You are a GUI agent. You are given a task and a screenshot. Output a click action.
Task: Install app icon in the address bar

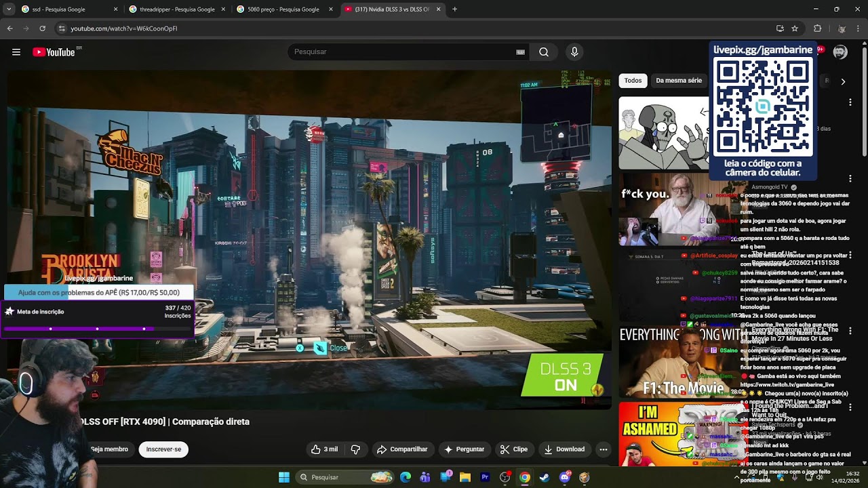[780, 28]
